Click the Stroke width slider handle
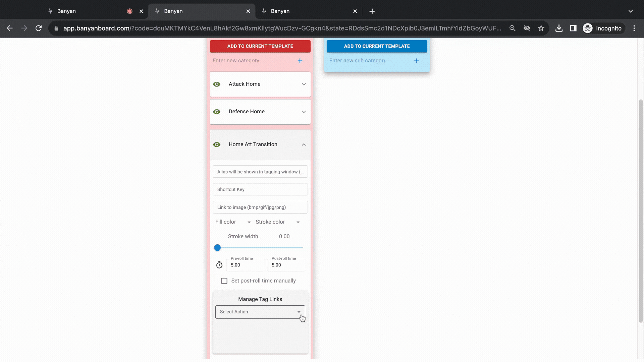 [x=217, y=248]
